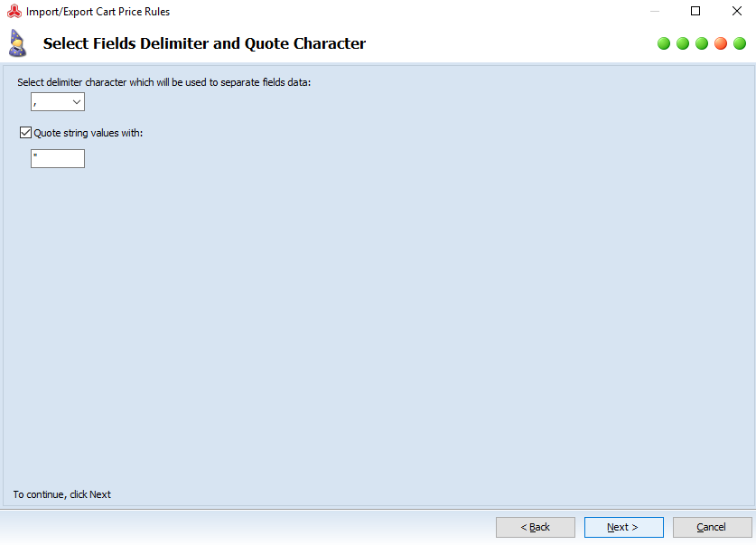Go to the Next wizard step

[624, 527]
